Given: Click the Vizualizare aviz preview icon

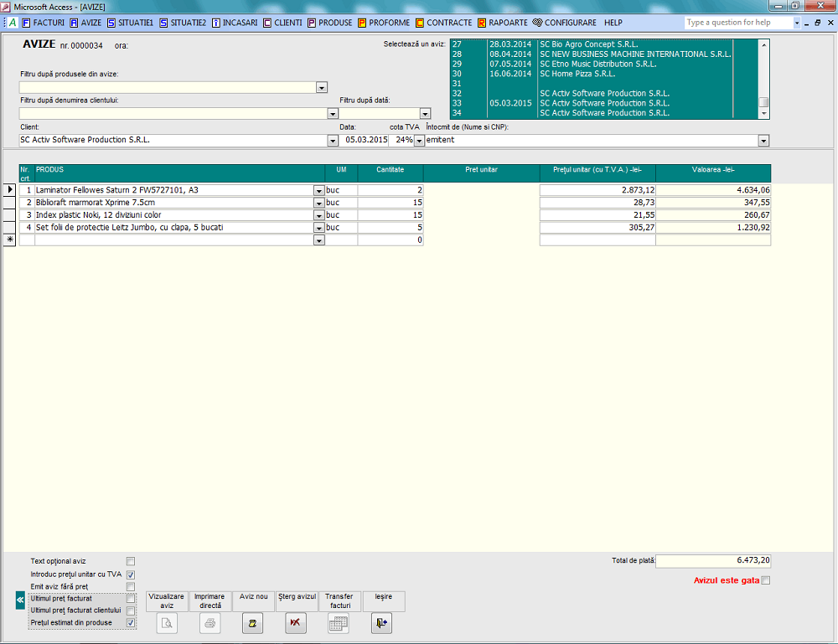Looking at the screenshot, I should [x=167, y=623].
